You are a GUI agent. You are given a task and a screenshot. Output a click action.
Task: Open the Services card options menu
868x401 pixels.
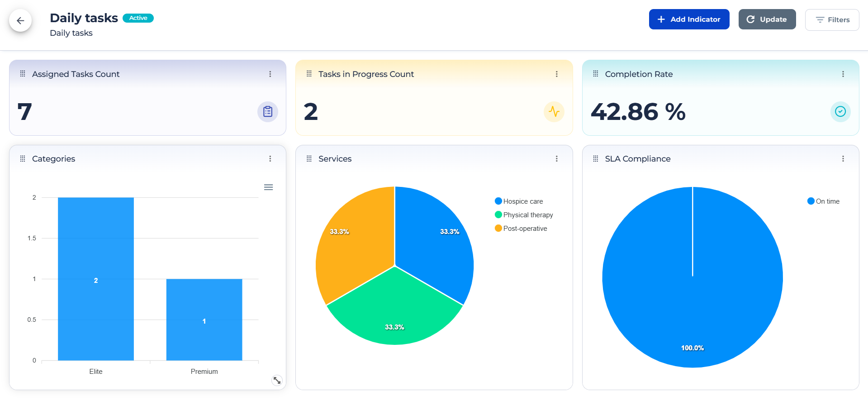[556, 159]
